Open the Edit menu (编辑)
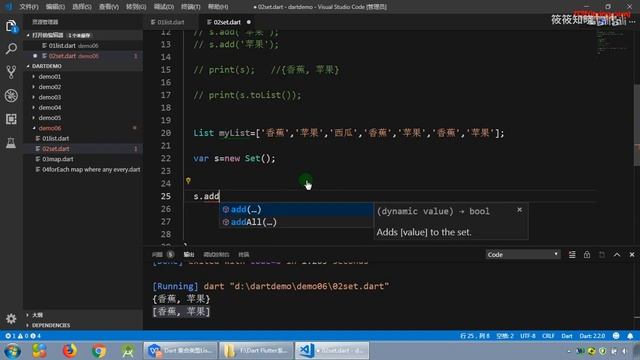This screenshot has height=360, width=640. (55, 7)
